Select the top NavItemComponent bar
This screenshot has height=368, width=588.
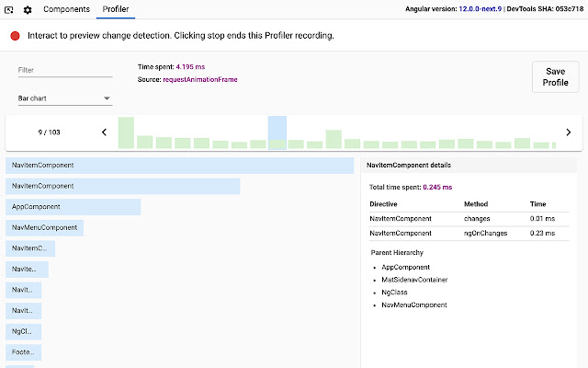pos(179,166)
